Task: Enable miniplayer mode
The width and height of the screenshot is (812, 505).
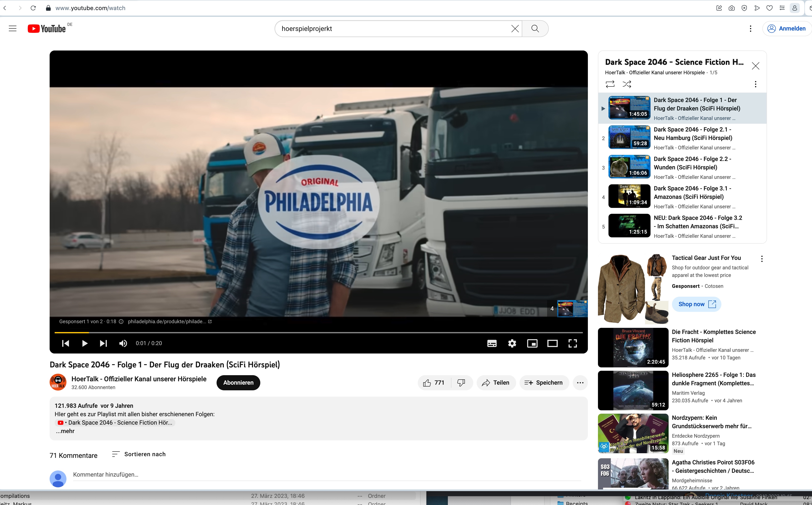Action: (532, 343)
